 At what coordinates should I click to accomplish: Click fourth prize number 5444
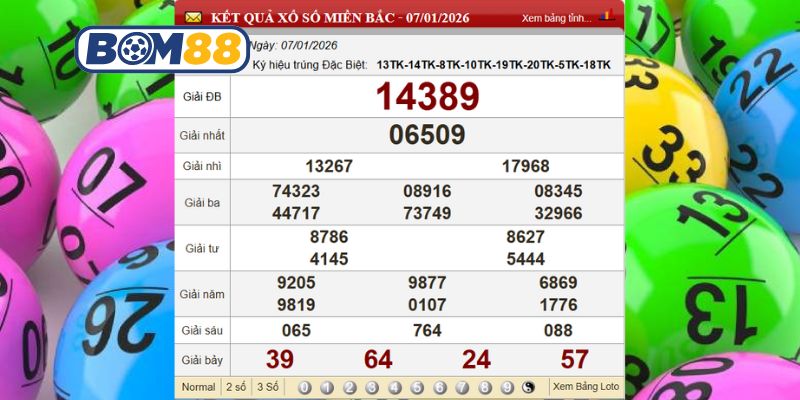tap(526, 259)
